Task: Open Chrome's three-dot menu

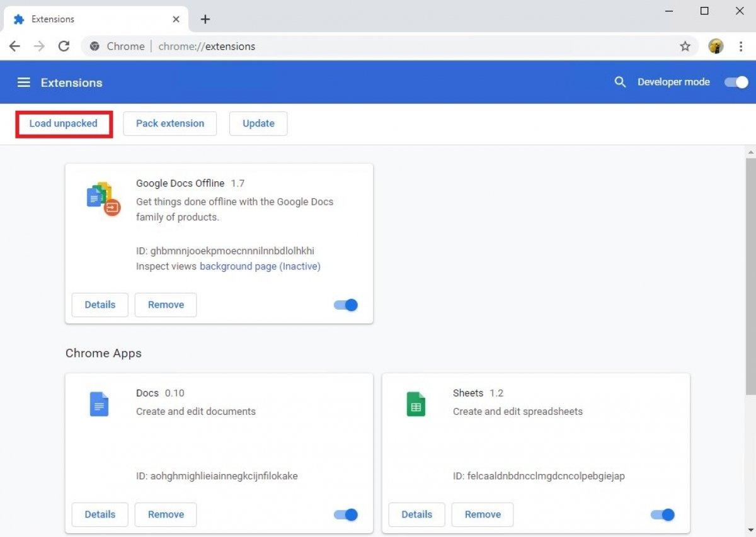Action: pyautogui.click(x=740, y=47)
